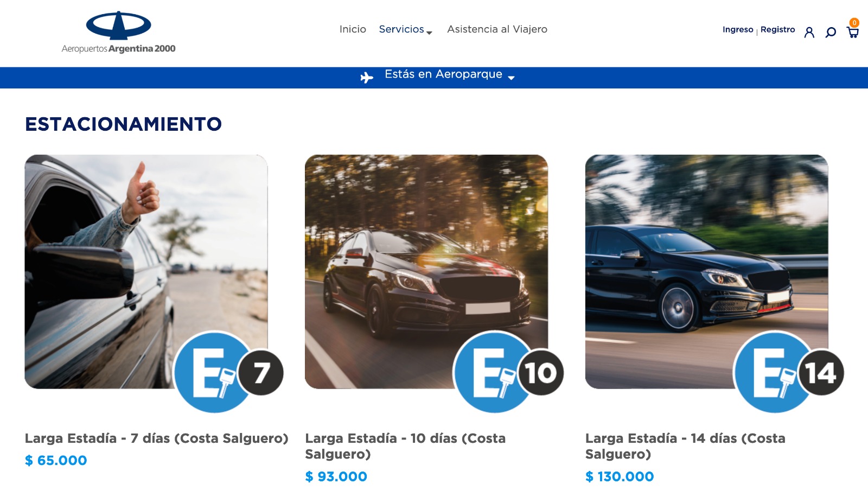The width and height of the screenshot is (868, 503).
Task: Click the Ingreso link
Action: point(738,29)
